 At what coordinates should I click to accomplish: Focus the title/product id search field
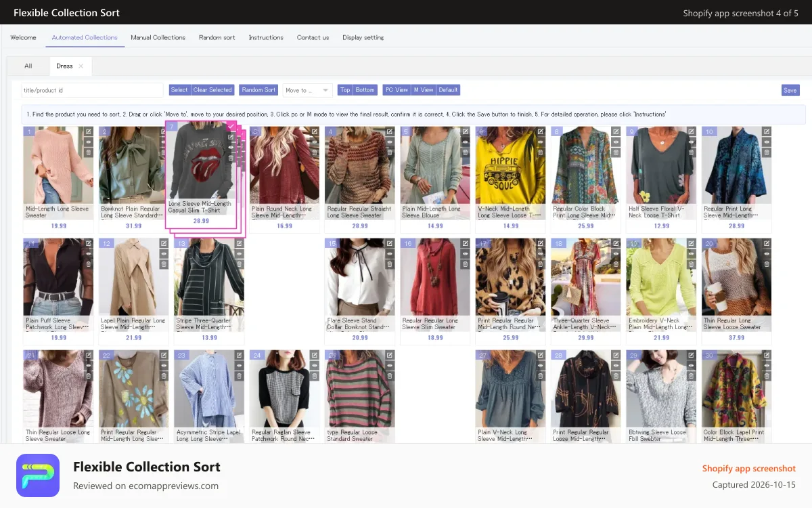pyautogui.click(x=92, y=90)
